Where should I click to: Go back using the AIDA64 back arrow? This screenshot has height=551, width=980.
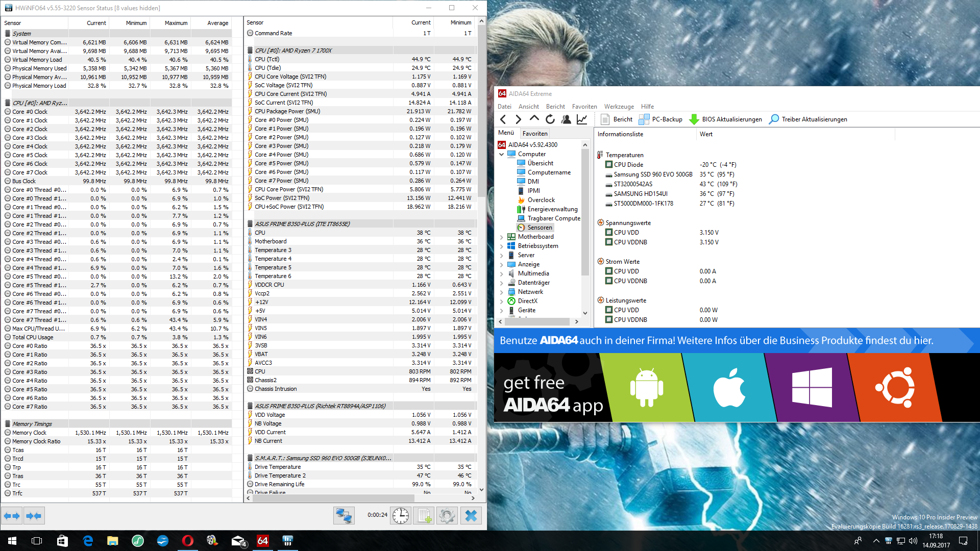[503, 119]
